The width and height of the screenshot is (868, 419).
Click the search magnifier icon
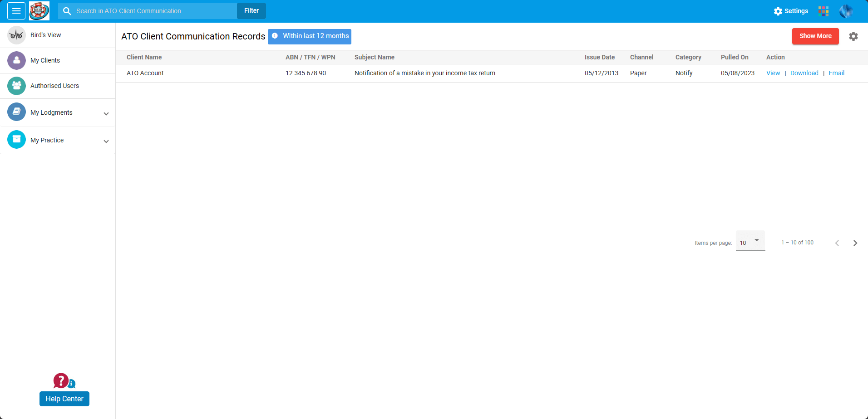pos(67,11)
